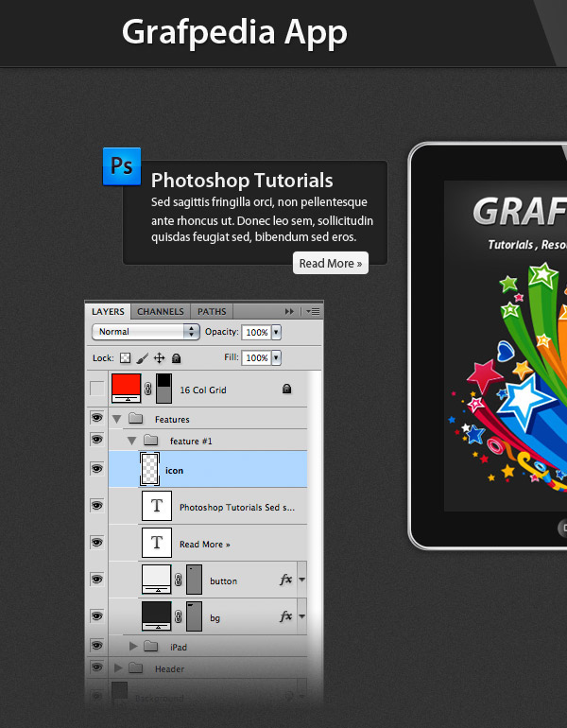
Task: Click the lock position move icon
Action: [159, 358]
